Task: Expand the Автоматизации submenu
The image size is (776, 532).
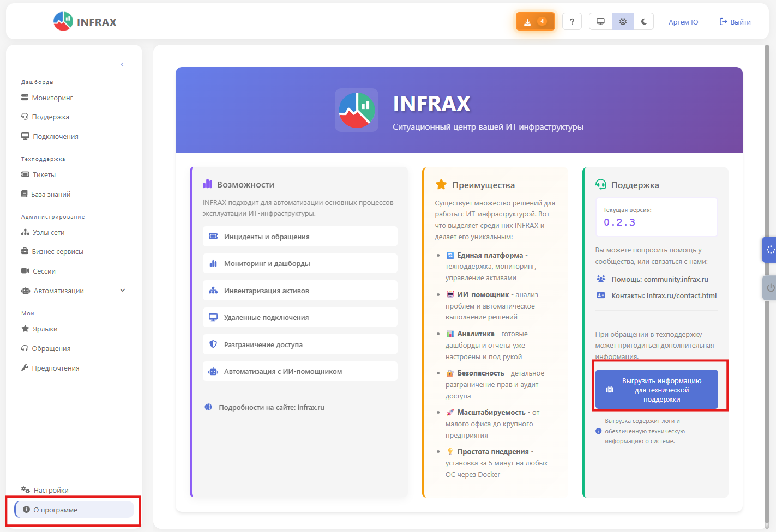Action: (123, 291)
